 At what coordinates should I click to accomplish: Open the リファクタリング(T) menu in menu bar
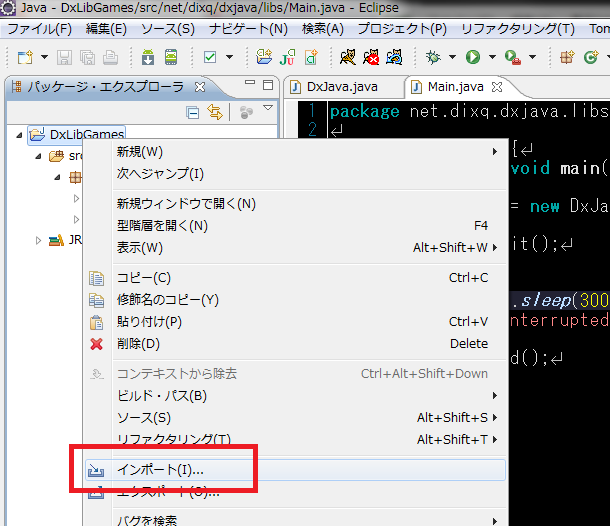click(x=518, y=29)
